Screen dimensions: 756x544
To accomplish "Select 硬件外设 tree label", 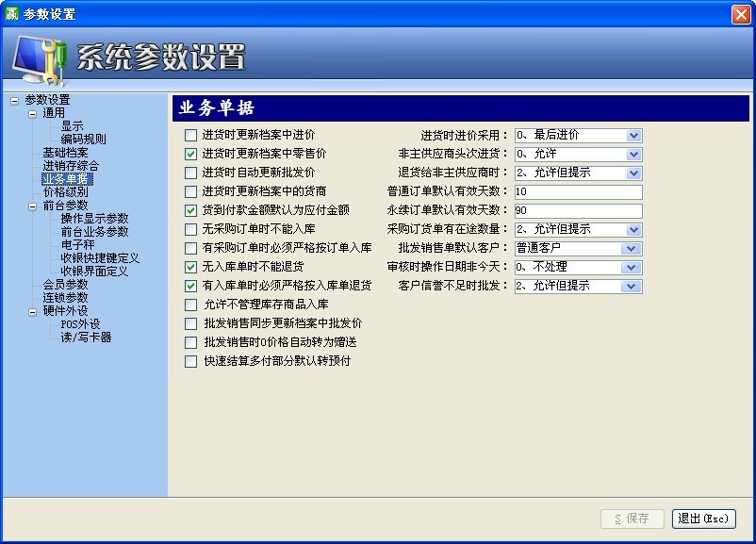I will pos(66,311).
